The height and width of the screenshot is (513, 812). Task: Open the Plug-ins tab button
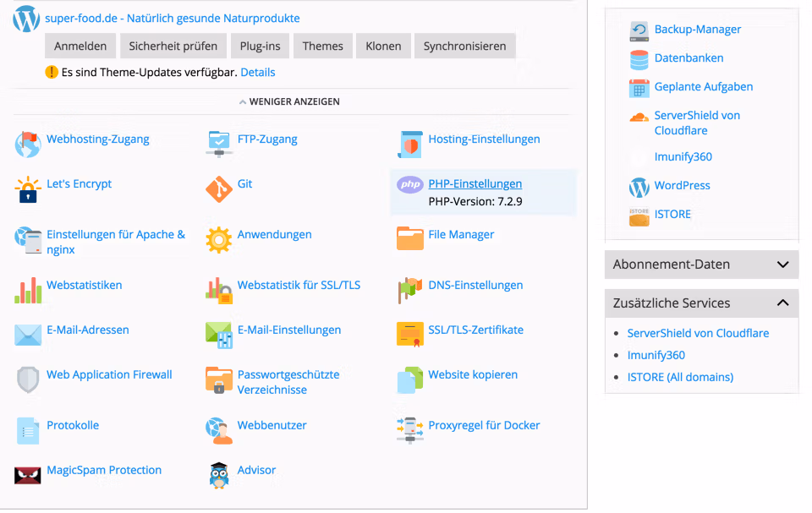[x=260, y=46]
